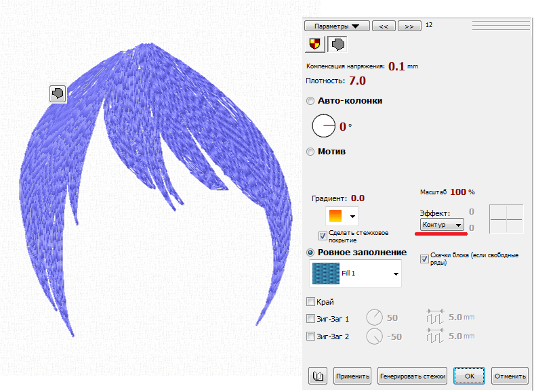Click the >> next button

[409, 26]
